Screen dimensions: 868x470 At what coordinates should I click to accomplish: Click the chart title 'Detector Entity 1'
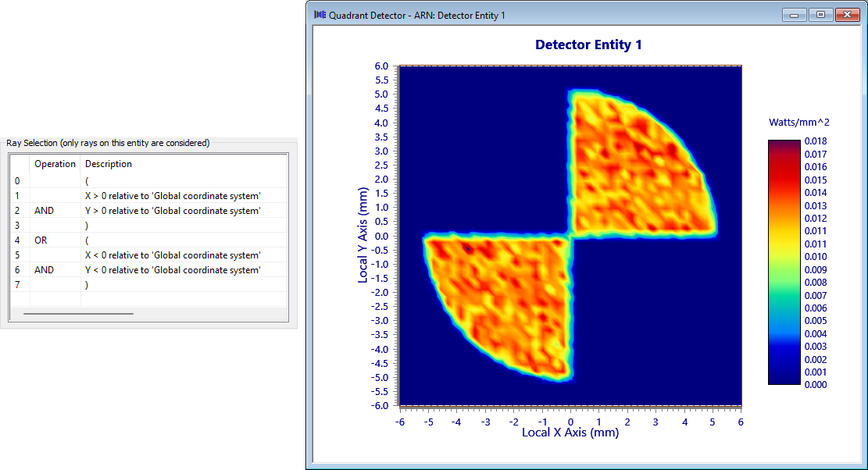click(x=588, y=45)
